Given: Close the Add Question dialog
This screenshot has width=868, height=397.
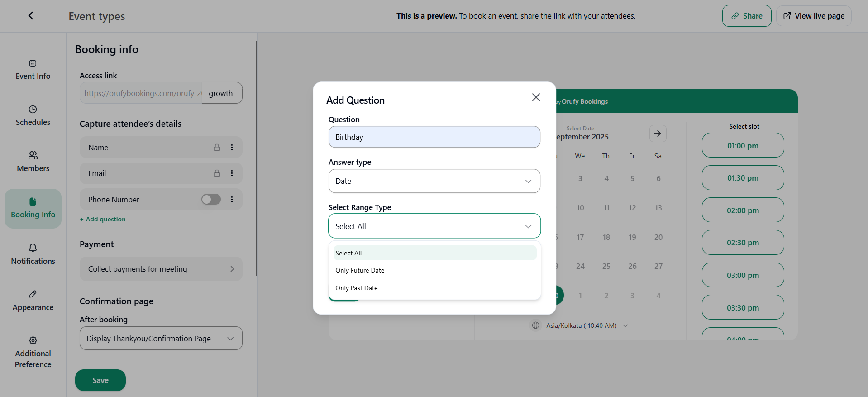Looking at the screenshot, I should 536,97.
